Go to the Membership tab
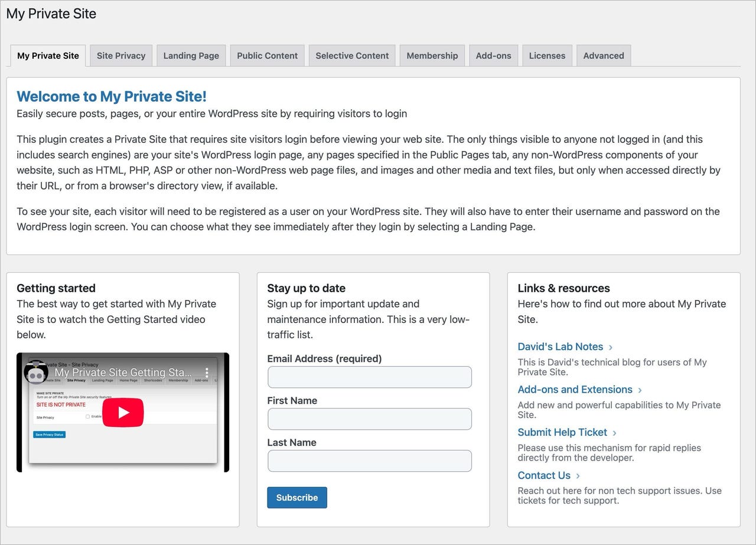The image size is (756, 545). pos(432,56)
